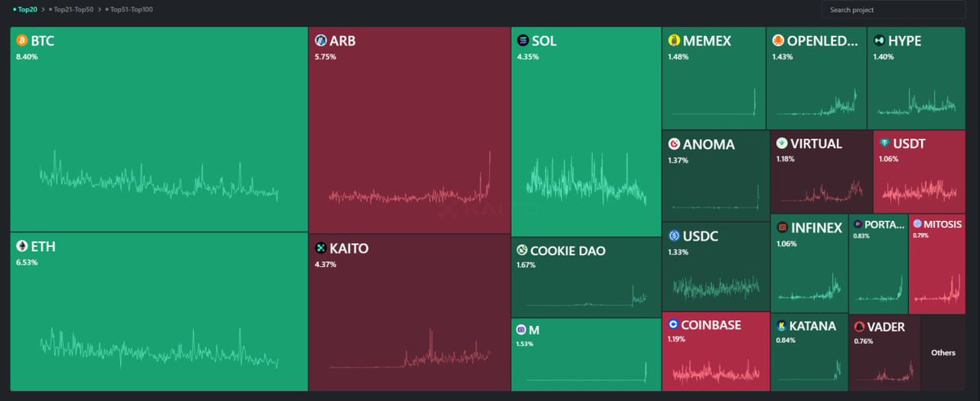Click the blue COINBASE logo icon
Image resolution: width=980 pixels, height=401 pixels.
point(673,325)
